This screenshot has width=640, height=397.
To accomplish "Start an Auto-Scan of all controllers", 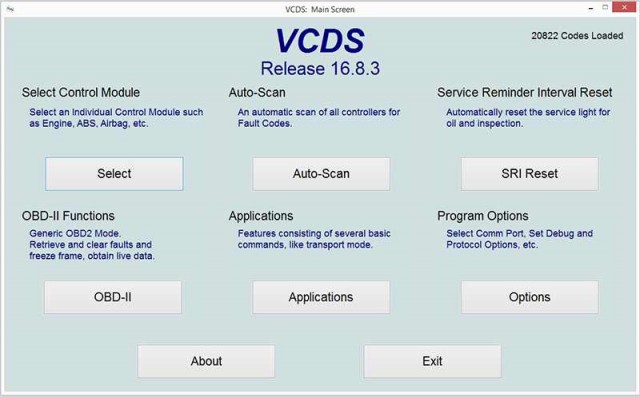I will coord(321,174).
